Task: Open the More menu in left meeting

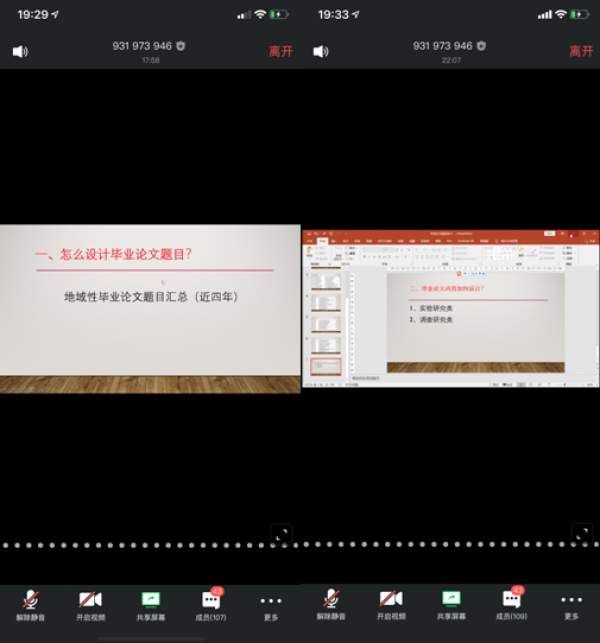Action: (270, 601)
